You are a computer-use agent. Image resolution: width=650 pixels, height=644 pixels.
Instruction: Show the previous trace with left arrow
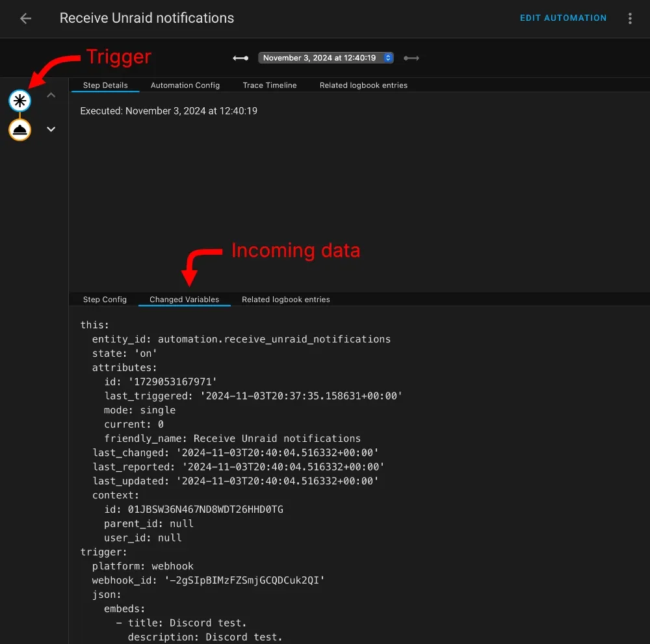click(240, 58)
